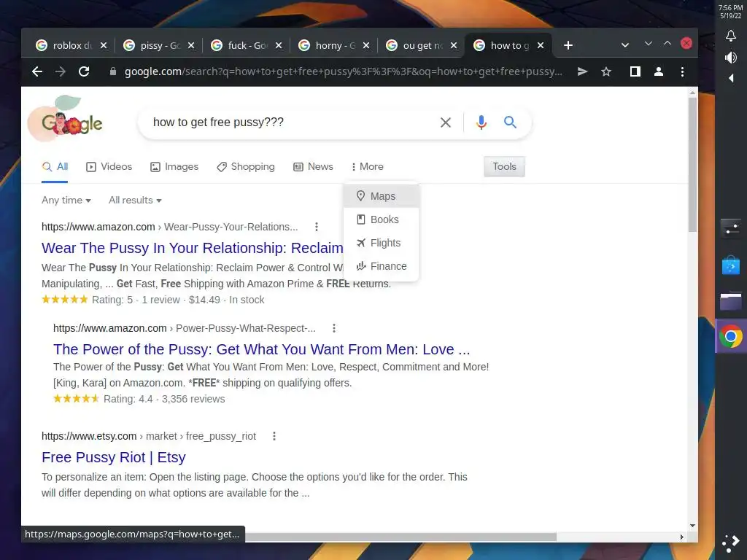The image size is (747, 560).
Task: Close the 'roblox' tab
Action: click(104, 45)
